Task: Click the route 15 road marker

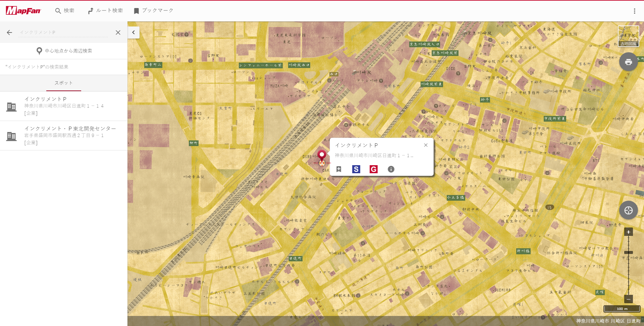Action: (549, 207)
